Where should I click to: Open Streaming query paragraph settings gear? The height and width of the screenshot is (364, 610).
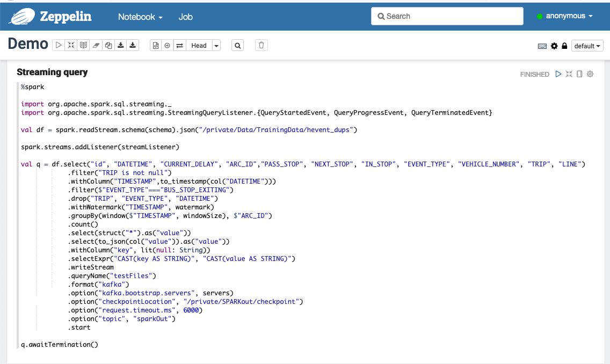(x=590, y=74)
